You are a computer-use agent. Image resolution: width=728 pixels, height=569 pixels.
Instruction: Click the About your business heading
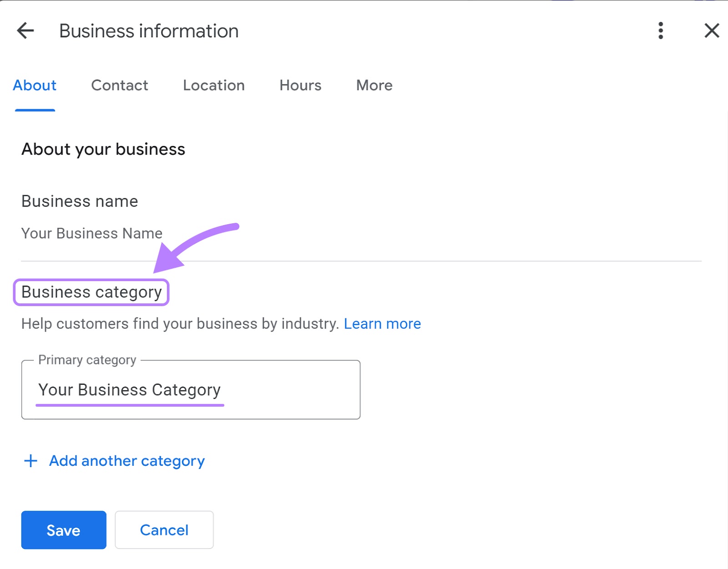(103, 149)
